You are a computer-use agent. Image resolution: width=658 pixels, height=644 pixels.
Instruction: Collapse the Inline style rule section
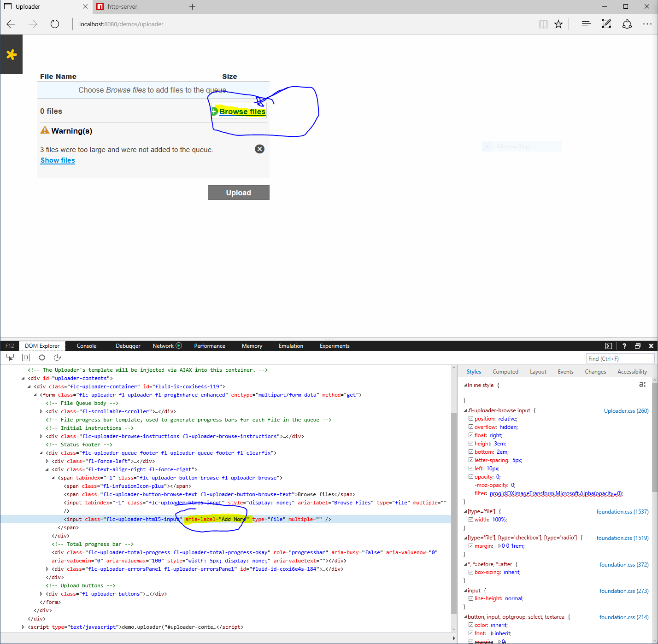click(465, 386)
